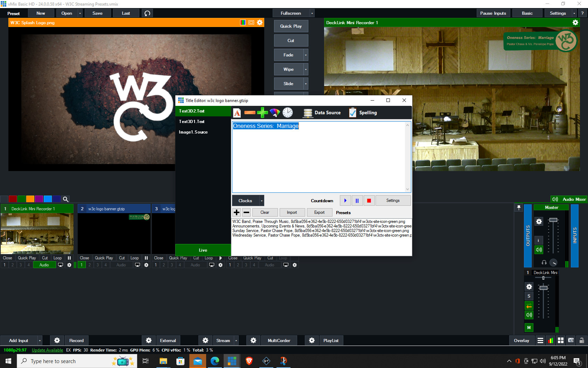588x368 pixels.
Task: Click the clock icon in Title Editor toolbar
Action: click(x=288, y=113)
